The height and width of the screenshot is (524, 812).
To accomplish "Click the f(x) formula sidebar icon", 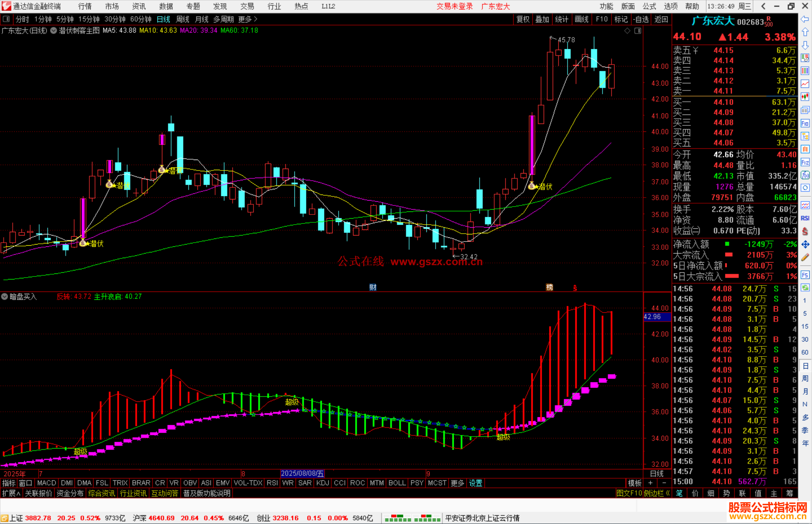I will pos(805,175).
